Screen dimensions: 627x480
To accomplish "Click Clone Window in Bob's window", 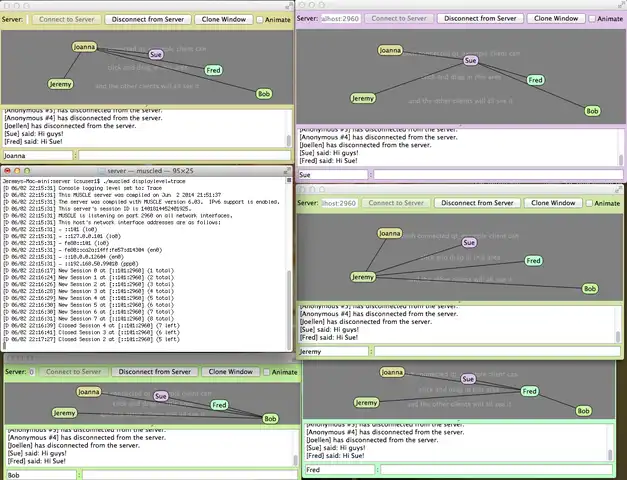I will point(230,372).
